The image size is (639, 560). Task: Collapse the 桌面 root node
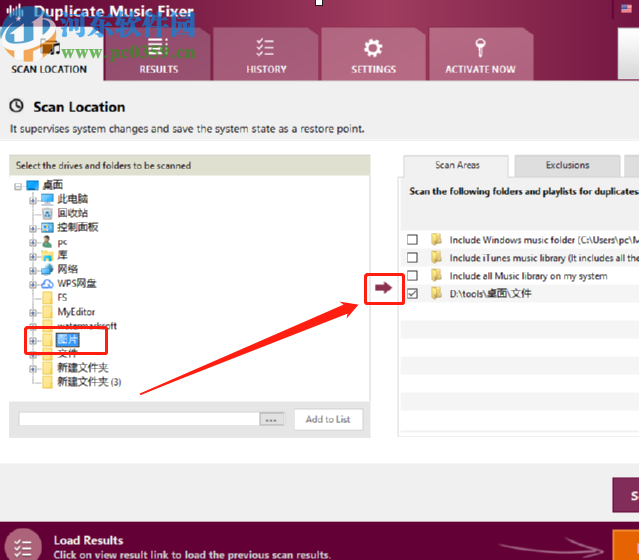[18, 187]
